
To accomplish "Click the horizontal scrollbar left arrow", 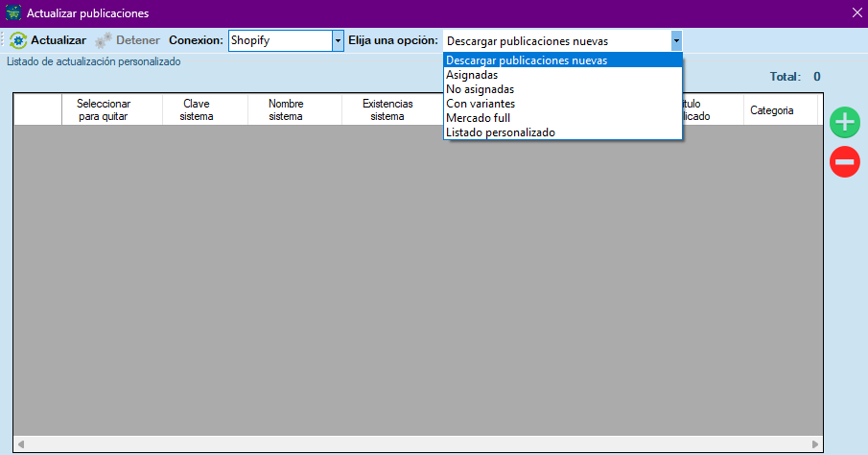I will tap(20, 444).
